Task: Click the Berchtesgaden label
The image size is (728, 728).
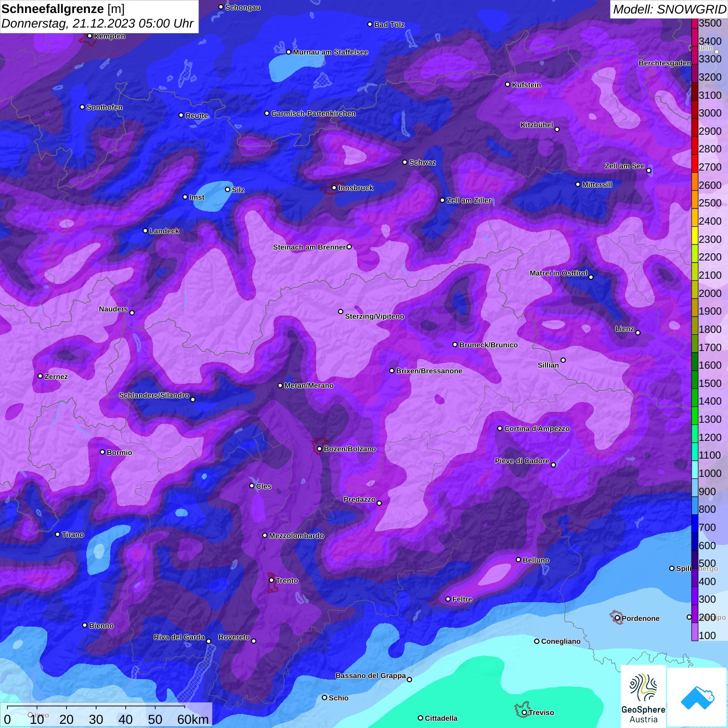Action: pyautogui.click(x=665, y=63)
